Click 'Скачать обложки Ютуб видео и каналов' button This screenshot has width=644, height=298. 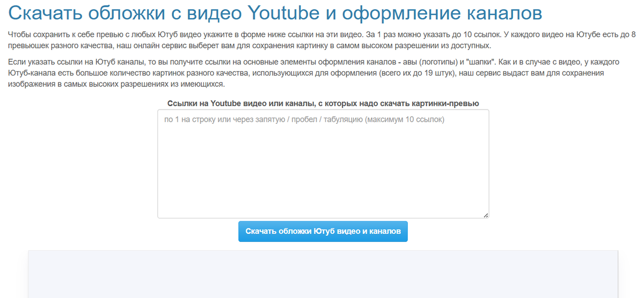click(323, 232)
